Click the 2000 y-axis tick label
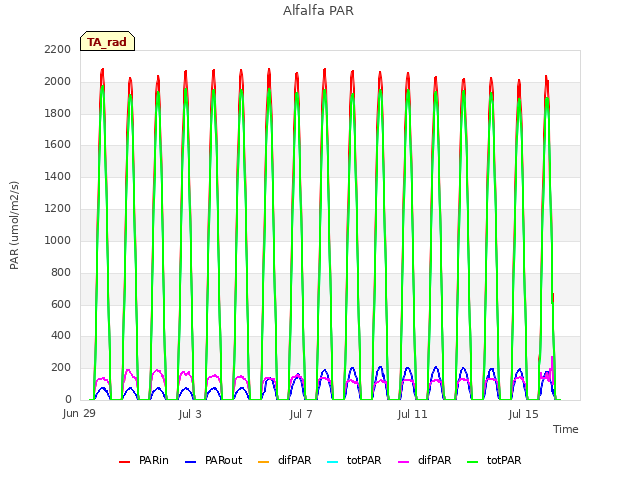Screen dimensions: 640x480 pos(58,81)
